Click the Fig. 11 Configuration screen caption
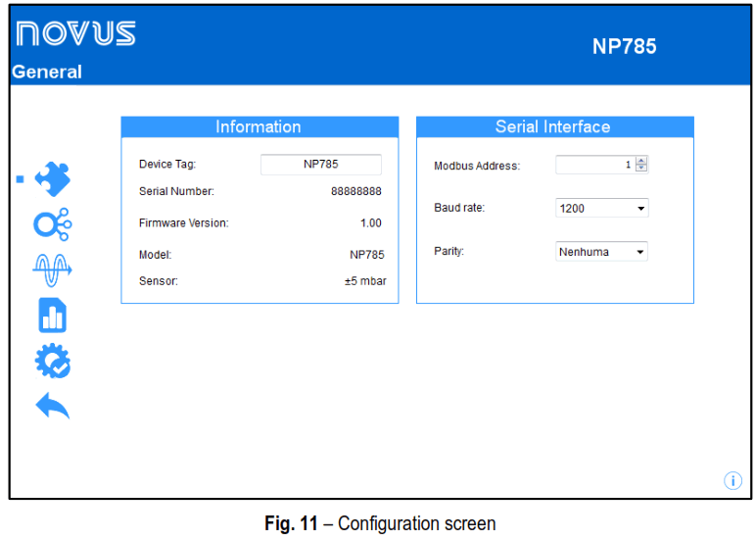The width and height of the screenshot is (756, 538). click(x=380, y=523)
